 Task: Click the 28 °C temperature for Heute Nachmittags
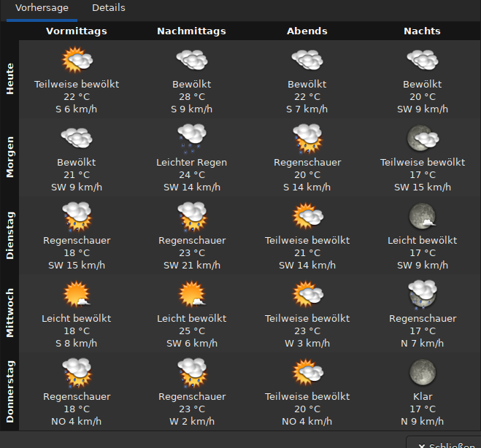[x=192, y=97]
